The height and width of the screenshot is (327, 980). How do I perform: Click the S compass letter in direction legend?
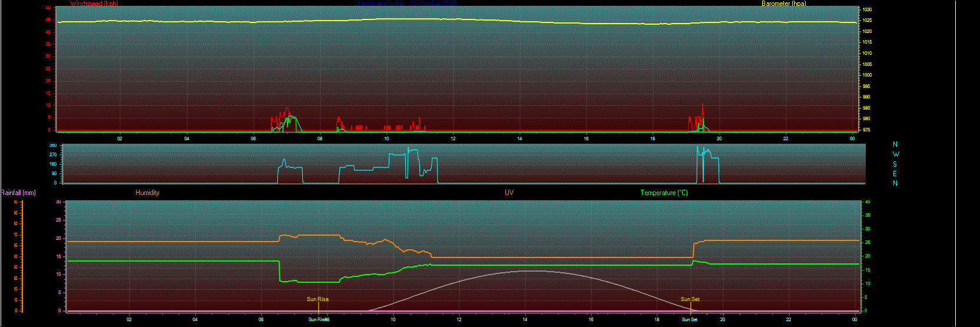pyautogui.click(x=895, y=164)
